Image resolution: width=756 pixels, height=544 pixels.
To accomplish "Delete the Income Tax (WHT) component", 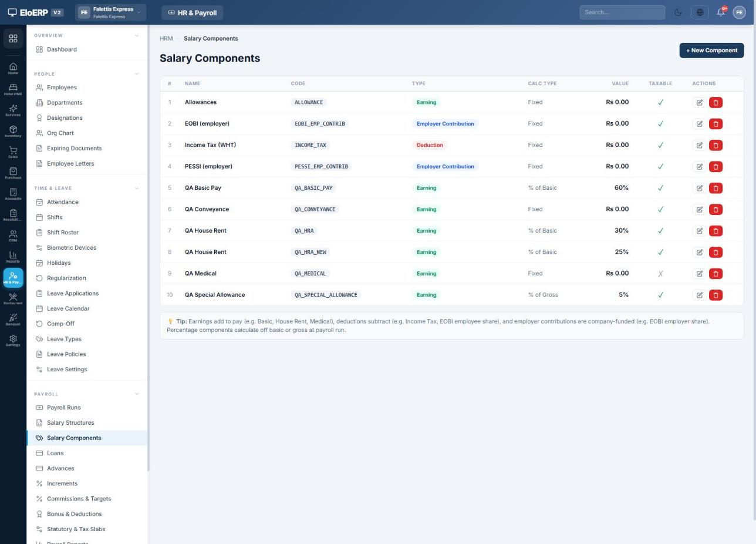I will 716,145.
